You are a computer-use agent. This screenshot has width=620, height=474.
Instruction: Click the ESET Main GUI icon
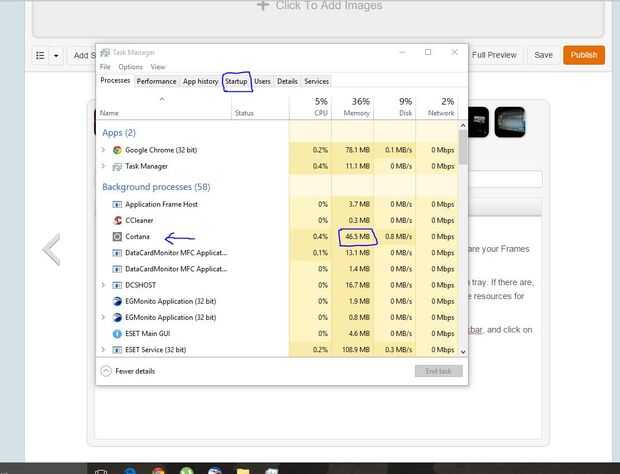pos(117,334)
